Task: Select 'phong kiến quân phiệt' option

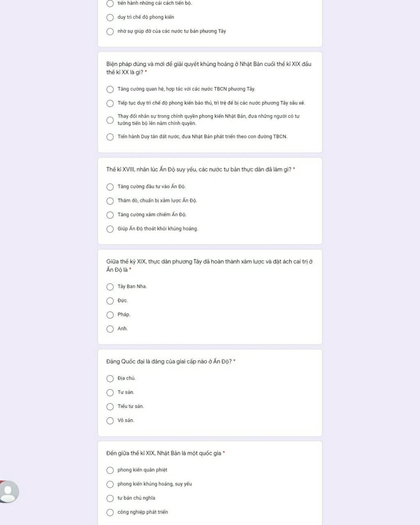Action: tap(110, 470)
